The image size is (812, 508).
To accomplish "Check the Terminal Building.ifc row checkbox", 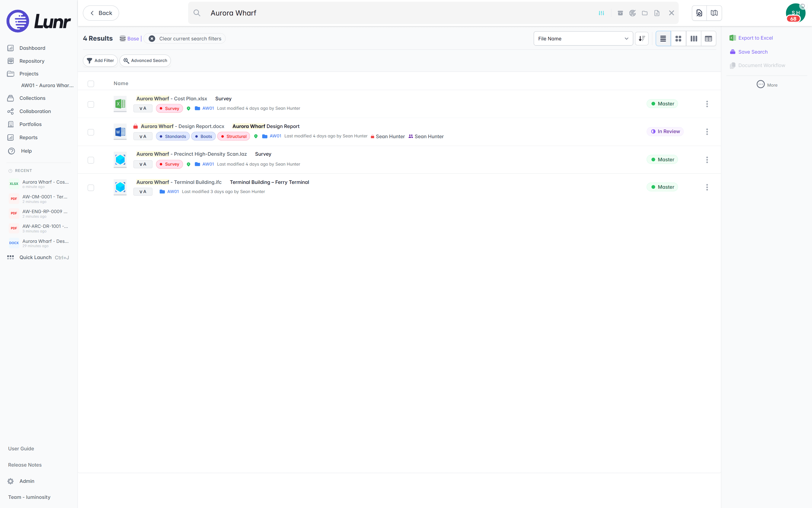I will (91, 187).
